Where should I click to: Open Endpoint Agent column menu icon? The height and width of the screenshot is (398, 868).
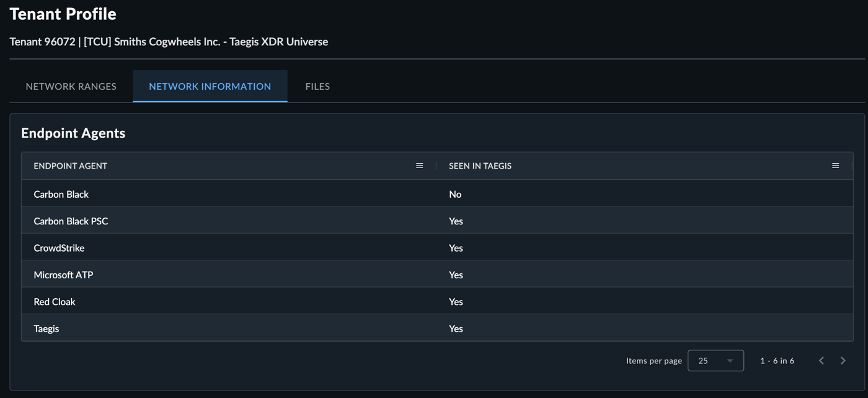click(x=419, y=166)
